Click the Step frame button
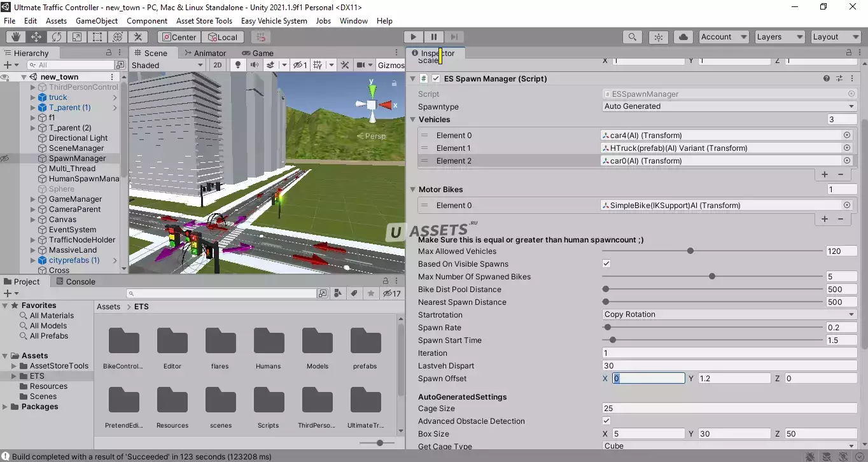868x462 pixels. 454,37
